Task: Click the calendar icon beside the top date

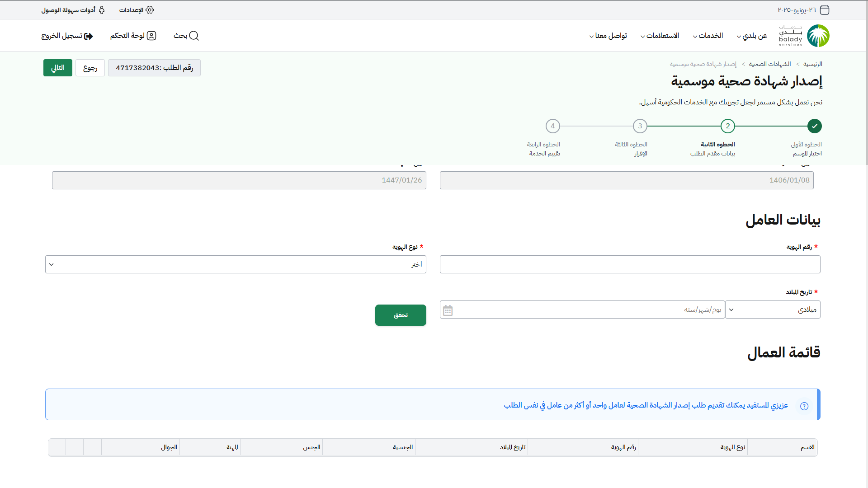Action: [x=825, y=10]
